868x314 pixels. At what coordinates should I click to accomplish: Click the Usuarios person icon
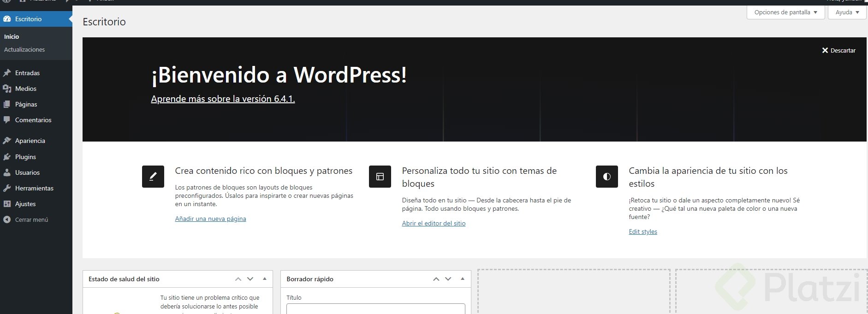click(x=7, y=172)
